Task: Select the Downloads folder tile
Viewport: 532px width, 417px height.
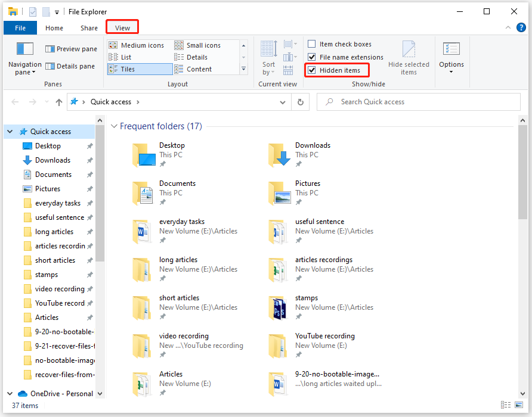Action: click(299, 155)
